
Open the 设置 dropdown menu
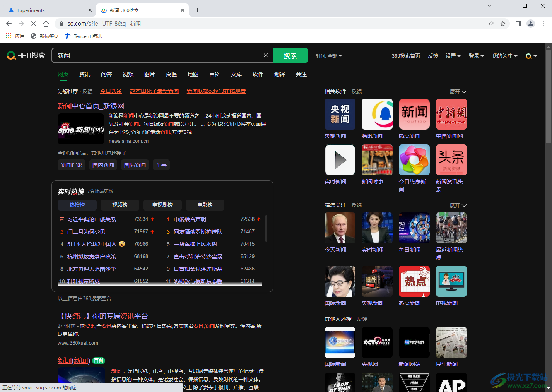tap(453, 56)
